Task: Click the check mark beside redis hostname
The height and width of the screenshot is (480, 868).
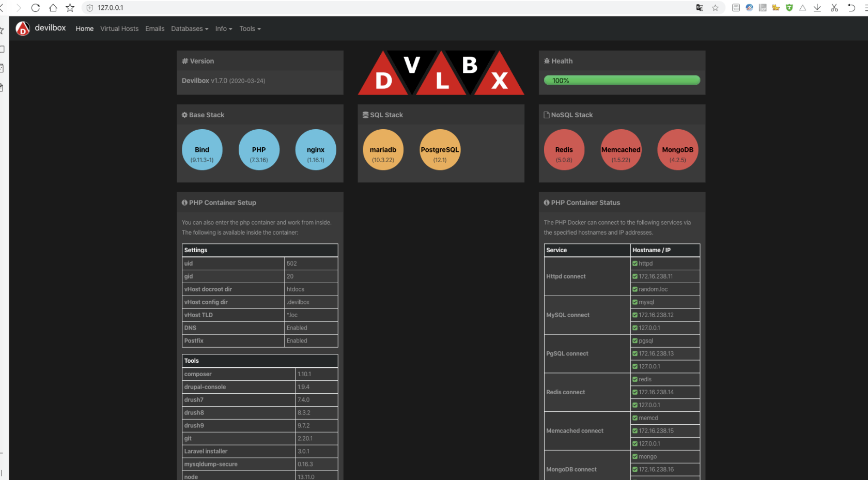Action: coord(635,379)
